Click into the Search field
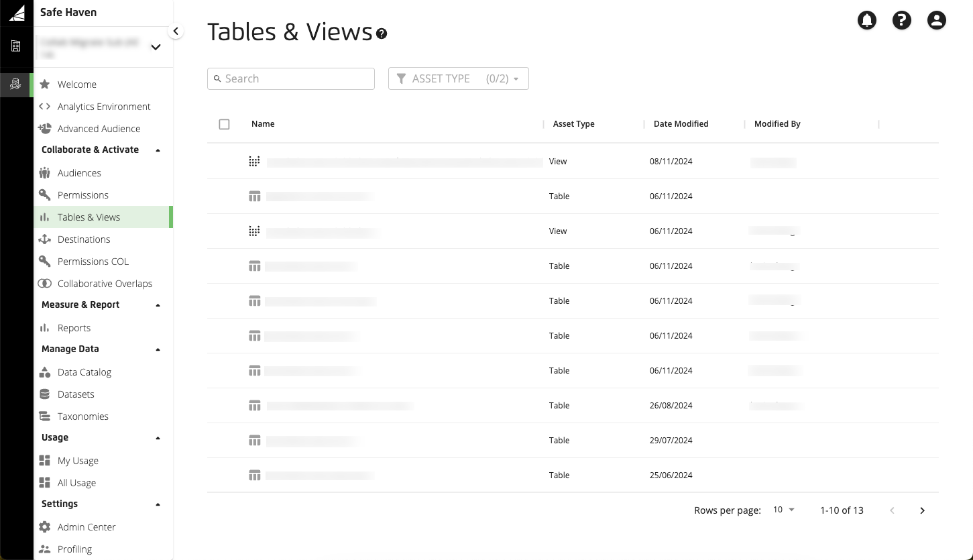 pyautogui.click(x=291, y=78)
